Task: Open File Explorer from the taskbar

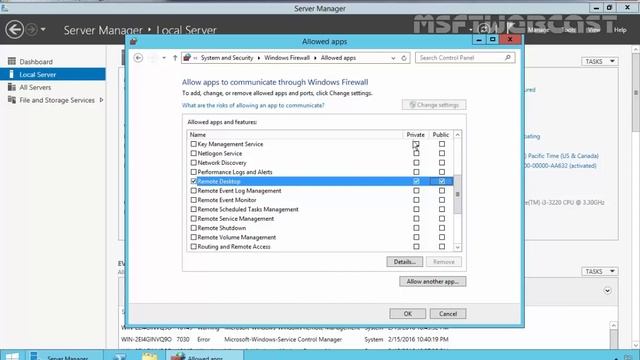Action: [150, 356]
